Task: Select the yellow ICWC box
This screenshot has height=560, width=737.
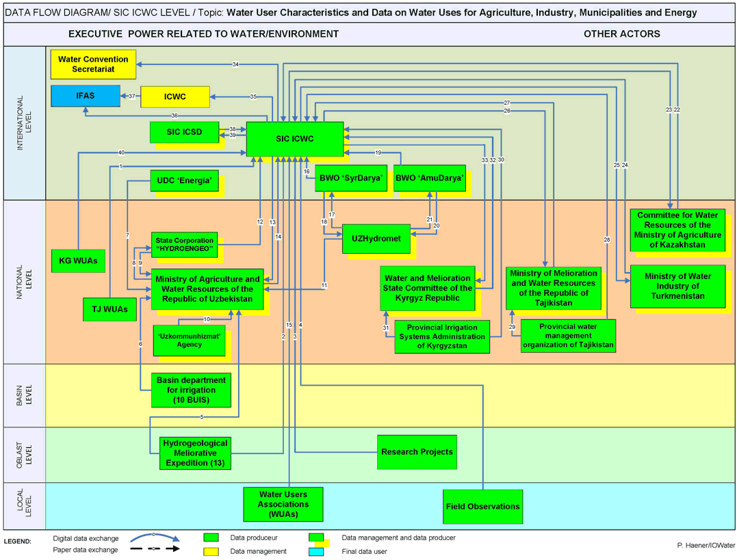Action: click(174, 96)
